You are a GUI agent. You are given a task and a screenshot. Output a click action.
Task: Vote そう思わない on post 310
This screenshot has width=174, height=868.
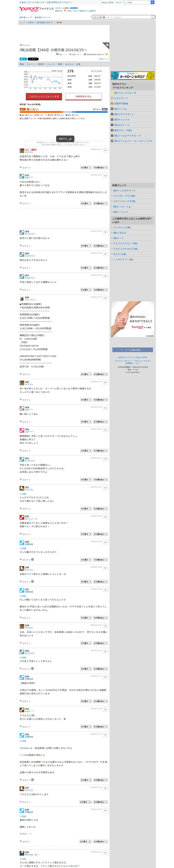[x=100, y=204]
